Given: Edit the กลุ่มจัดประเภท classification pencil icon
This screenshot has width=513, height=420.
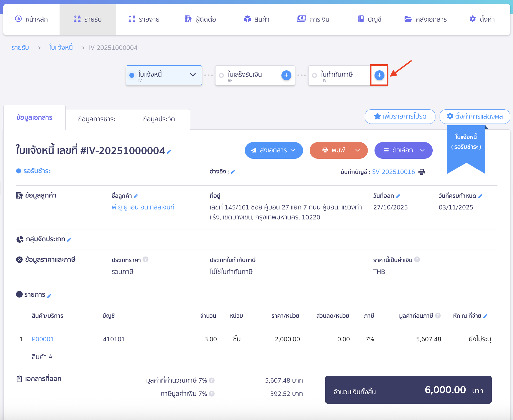Looking at the screenshot, I should click(x=69, y=239).
